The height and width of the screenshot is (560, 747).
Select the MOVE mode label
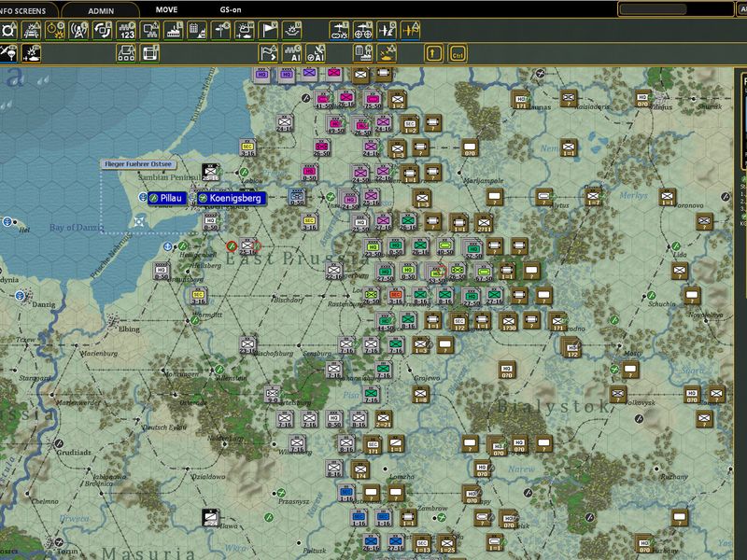point(166,9)
